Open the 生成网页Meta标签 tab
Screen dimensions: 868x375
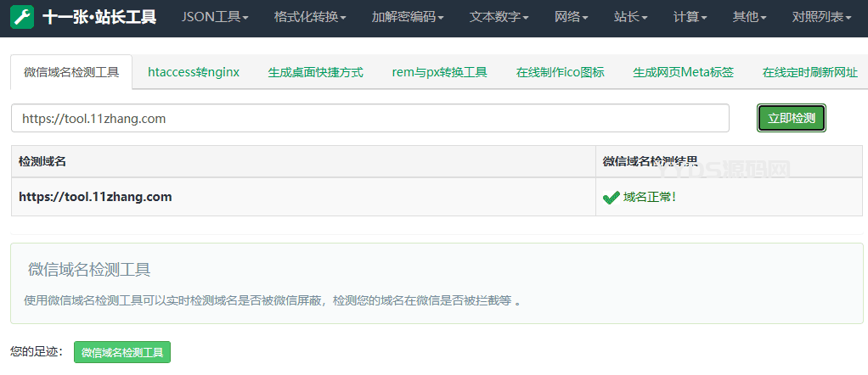pyautogui.click(x=683, y=72)
